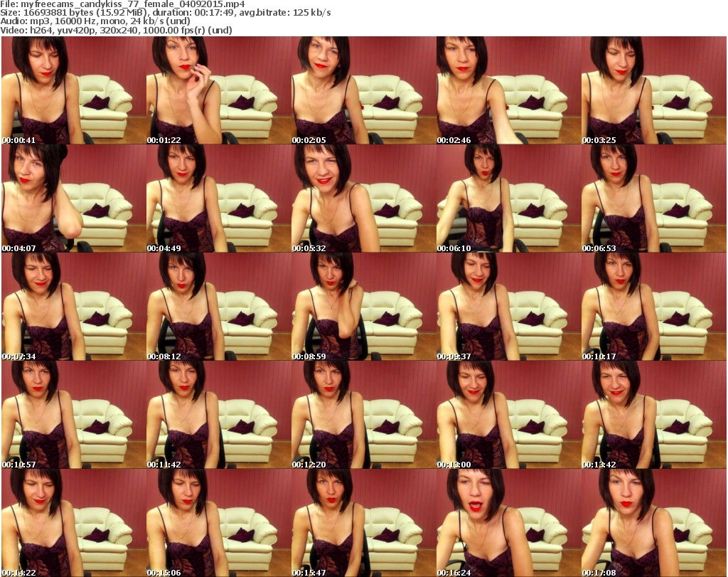
Task: Open the frame stamped 00:06:53
Action: 654,198
